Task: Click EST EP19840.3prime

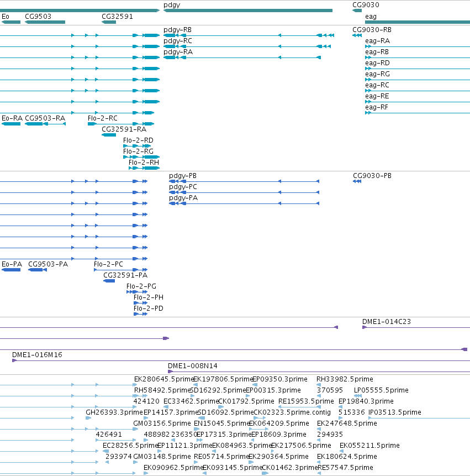Action: (341, 407)
